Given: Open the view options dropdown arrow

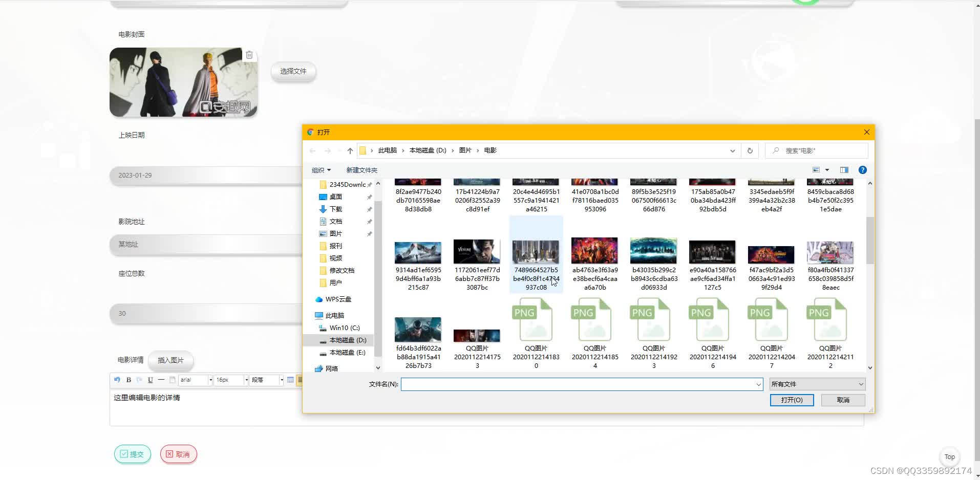Looking at the screenshot, I should 827,170.
